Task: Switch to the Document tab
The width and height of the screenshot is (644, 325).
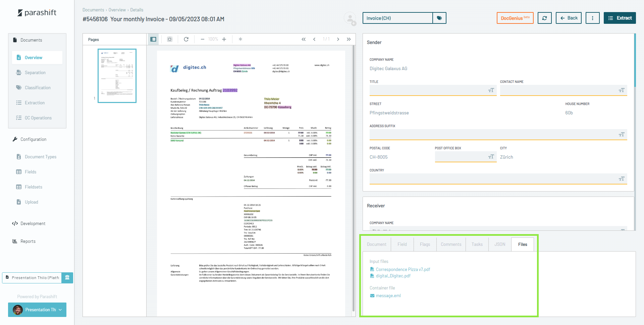Action: (377, 244)
